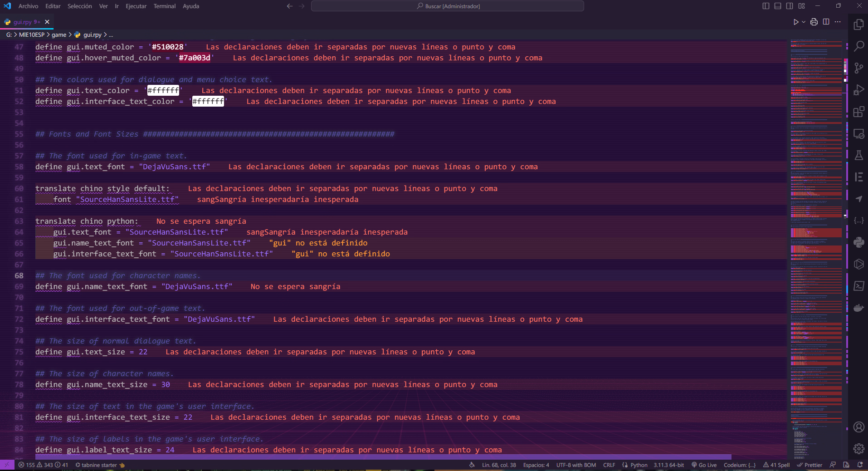Toggle the panel layout visibility
The image size is (868, 471).
(778, 6)
